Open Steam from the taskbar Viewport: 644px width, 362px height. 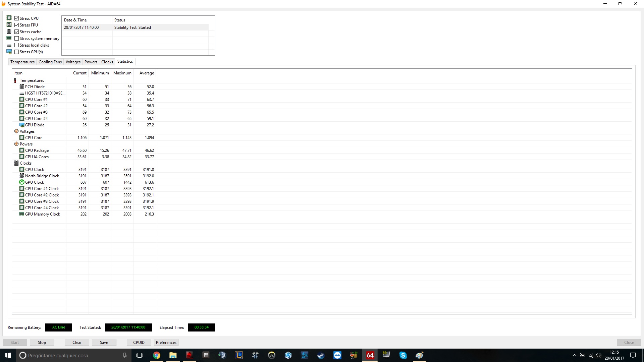[x=321, y=355]
